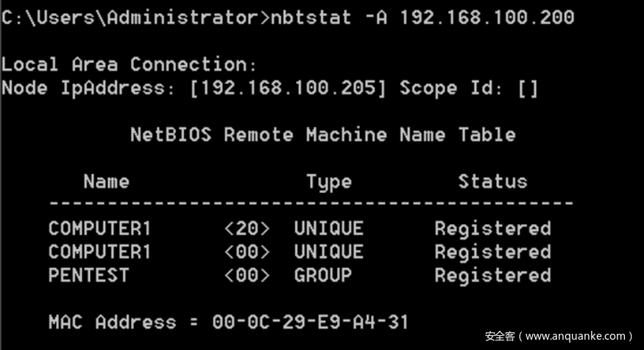Click UNIQUE in the COMPUTER1 <00> row
This screenshot has width=644, height=350.
coord(328,252)
